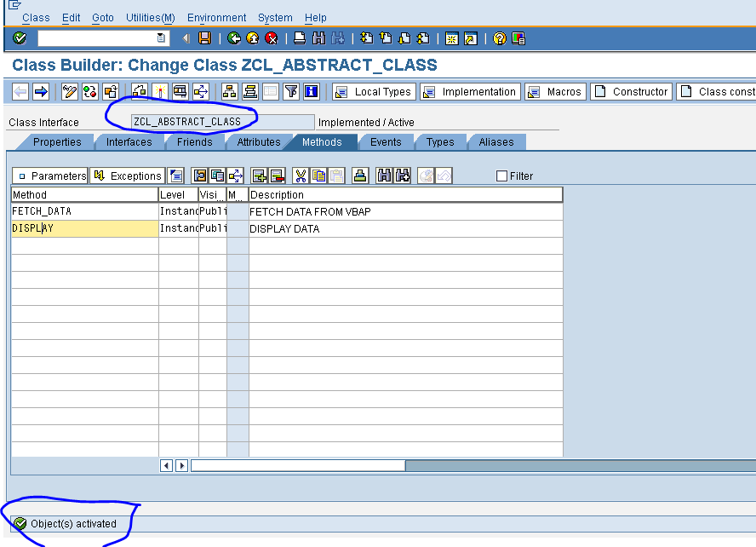Click the Find Next icon in methods toolbar
Image resolution: width=756 pixels, height=547 pixels.
[x=403, y=176]
